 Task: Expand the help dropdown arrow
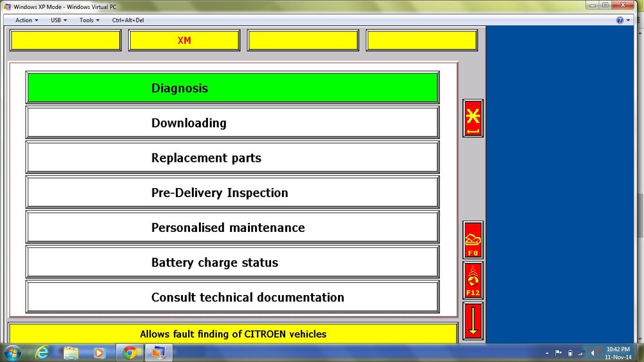click(x=628, y=20)
